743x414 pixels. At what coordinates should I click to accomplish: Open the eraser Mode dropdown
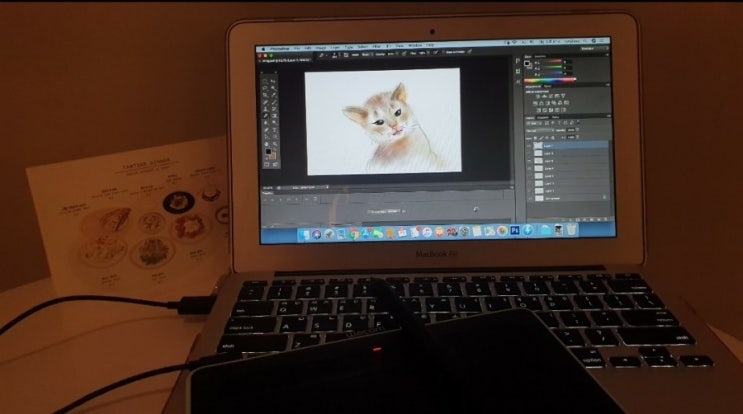click(366, 54)
